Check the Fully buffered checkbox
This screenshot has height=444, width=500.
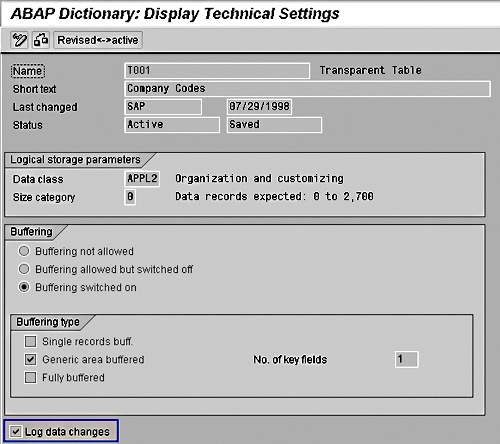(x=30, y=377)
